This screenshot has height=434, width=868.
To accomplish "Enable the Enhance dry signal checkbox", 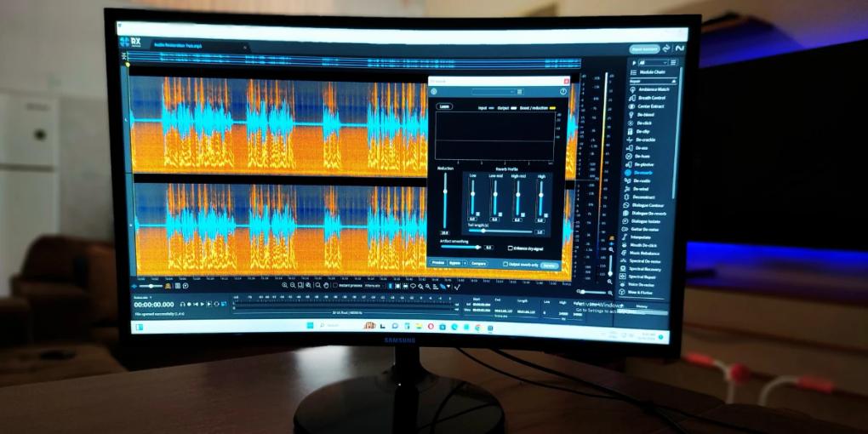I will click(510, 248).
